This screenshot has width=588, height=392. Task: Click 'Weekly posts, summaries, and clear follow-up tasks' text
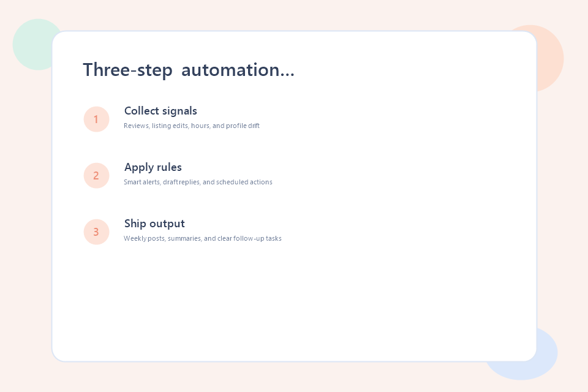pos(203,238)
